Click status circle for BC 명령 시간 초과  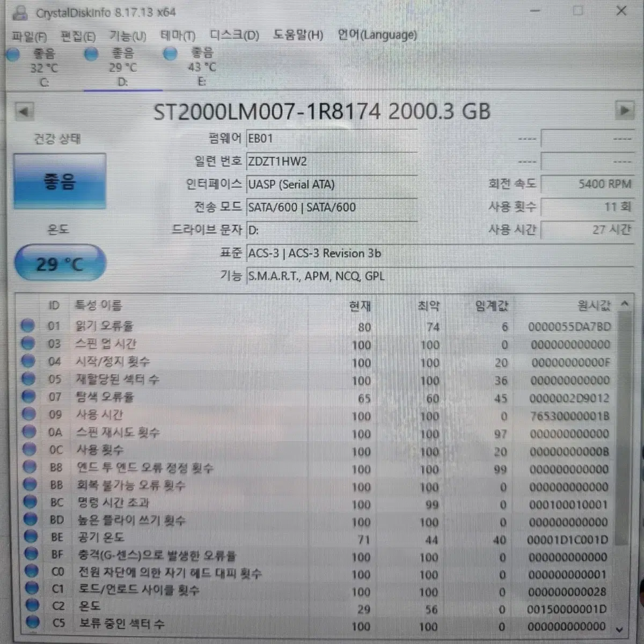click(30, 502)
